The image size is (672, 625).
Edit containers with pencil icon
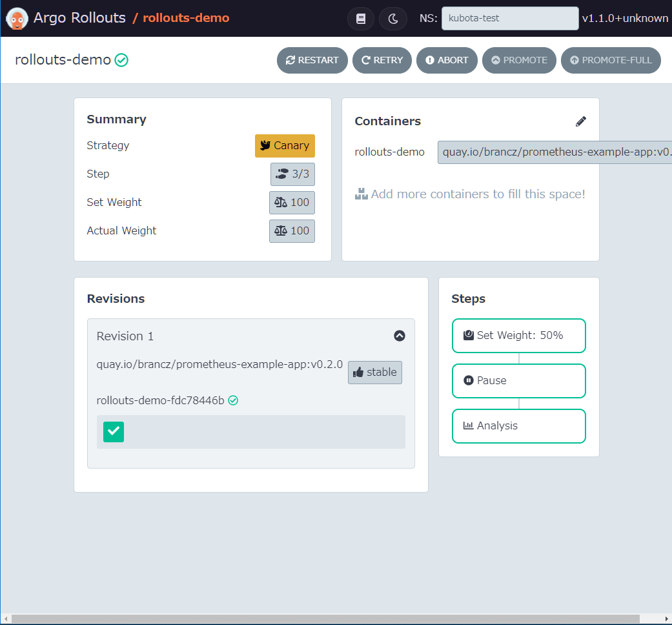tap(581, 121)
